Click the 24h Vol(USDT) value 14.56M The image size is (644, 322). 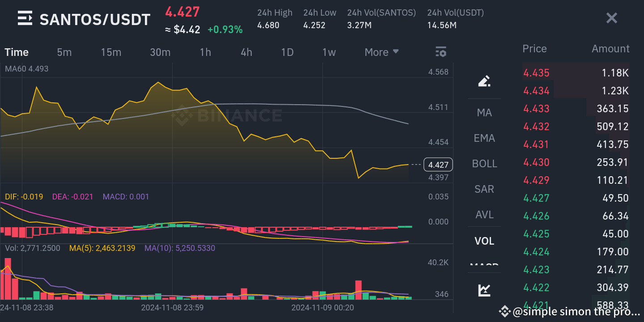pos(442,25)
